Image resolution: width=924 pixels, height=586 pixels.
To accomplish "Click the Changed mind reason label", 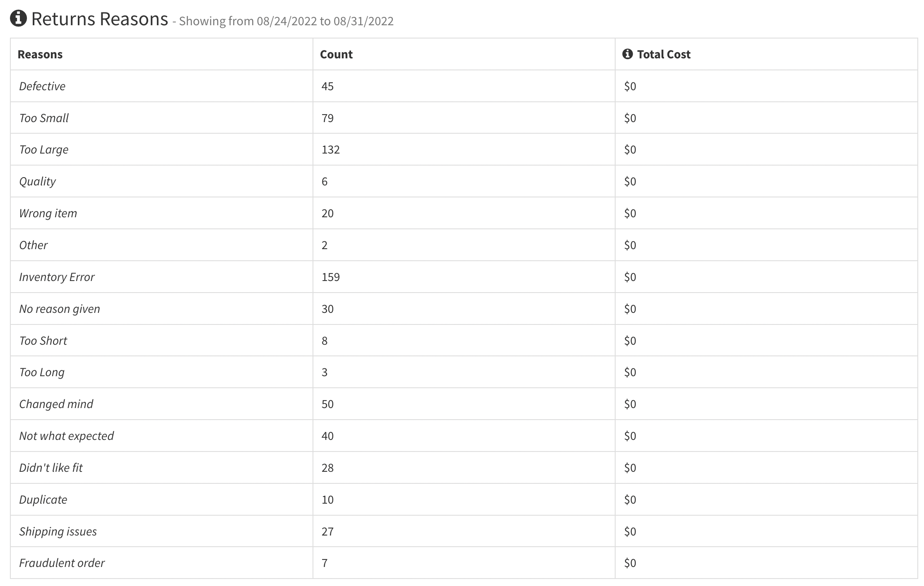I will [56, 404].
